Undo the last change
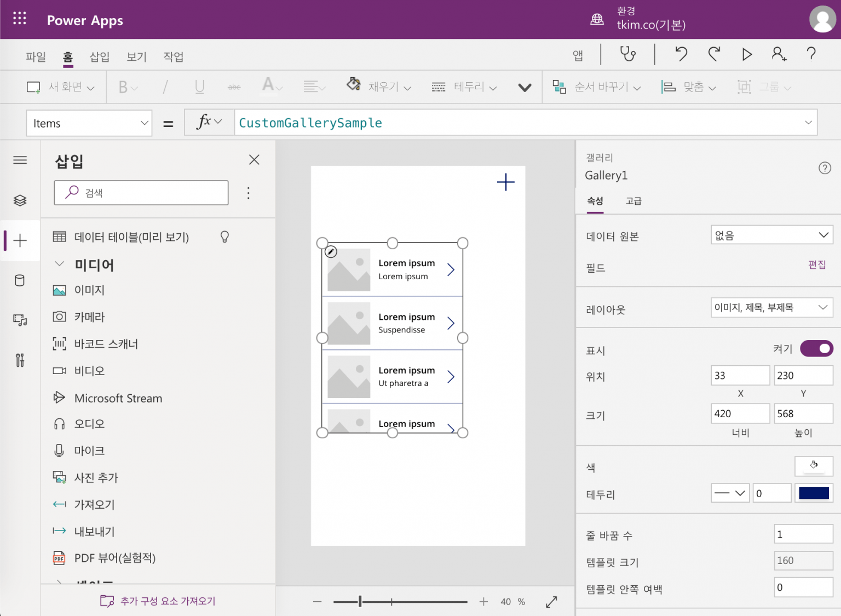Image resolution: width=841 pixels, height=616 pixels. [x=681, y=54]
